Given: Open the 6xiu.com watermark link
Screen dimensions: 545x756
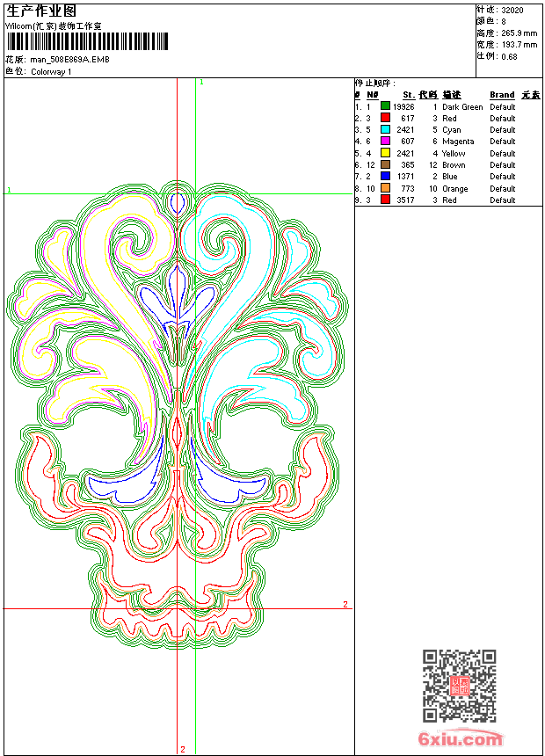Looking at the screenshot, I should pyautogui.click(x=461, y=740).
